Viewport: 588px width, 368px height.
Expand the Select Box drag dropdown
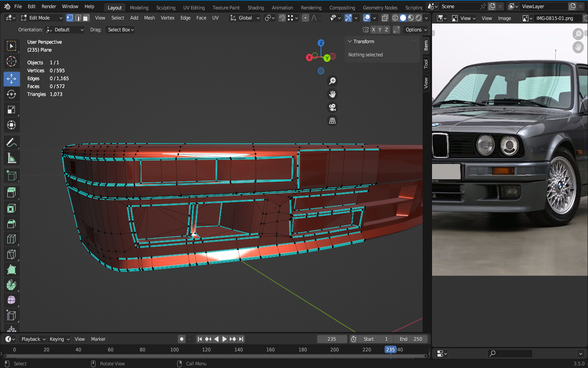coord(120,30)
